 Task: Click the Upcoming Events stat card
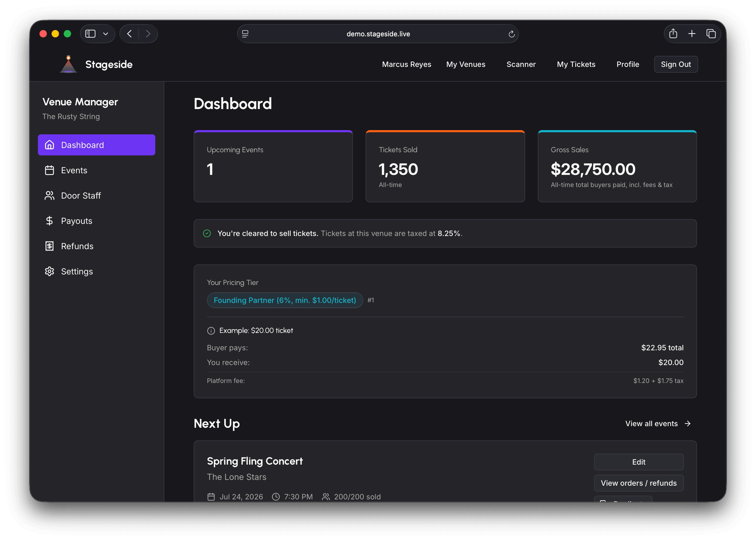click(273, 166)
